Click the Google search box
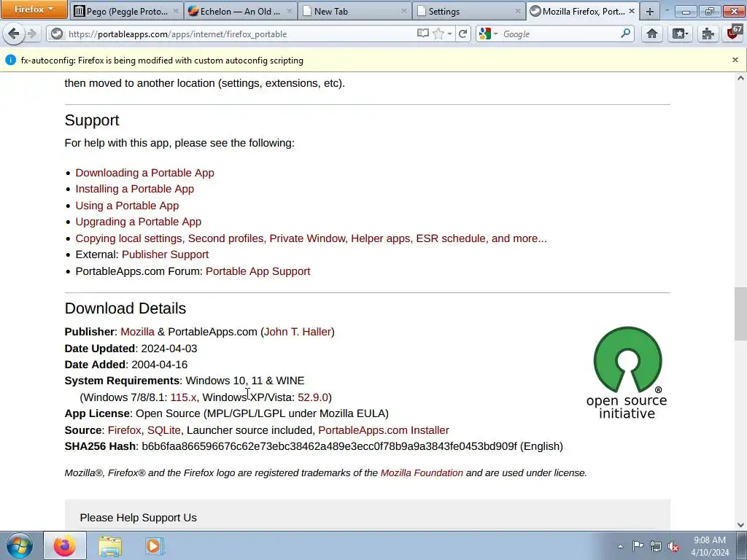 (x=560, y=34)
